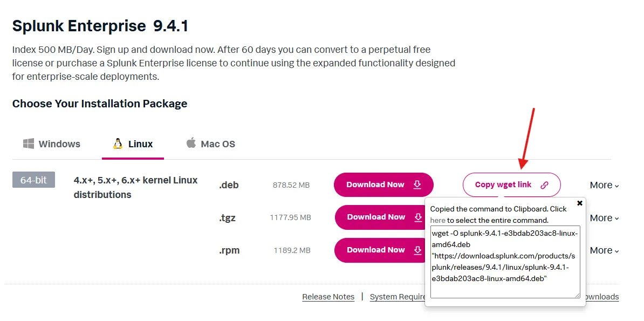Select the Linux tab label
The width and height of the screenshot is (644, 321).
click(140, 144)
